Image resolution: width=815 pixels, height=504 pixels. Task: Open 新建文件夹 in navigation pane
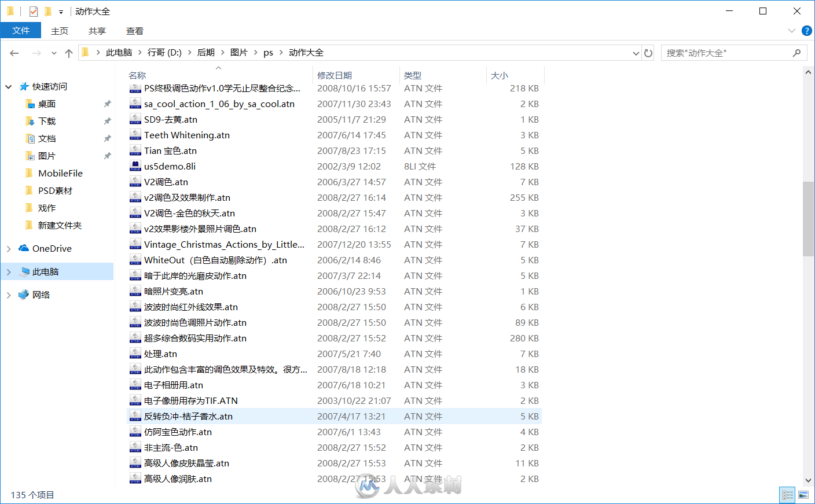pyautogui.click(x=60, y=226)
